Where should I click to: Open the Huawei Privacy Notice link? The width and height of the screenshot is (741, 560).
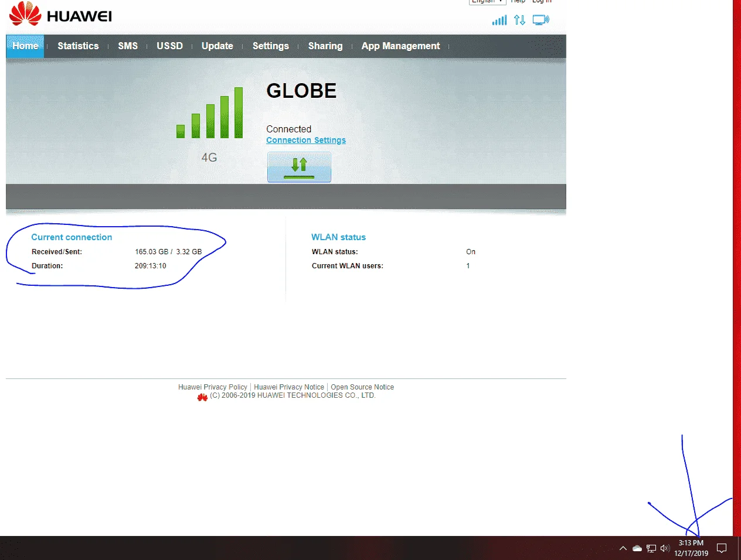click(289, 387)
